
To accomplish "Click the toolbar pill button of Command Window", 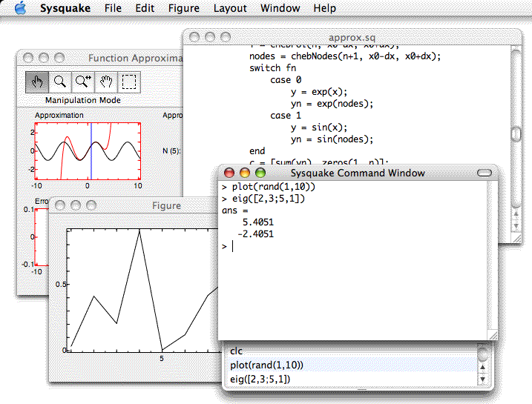I will tap(485, 173).
